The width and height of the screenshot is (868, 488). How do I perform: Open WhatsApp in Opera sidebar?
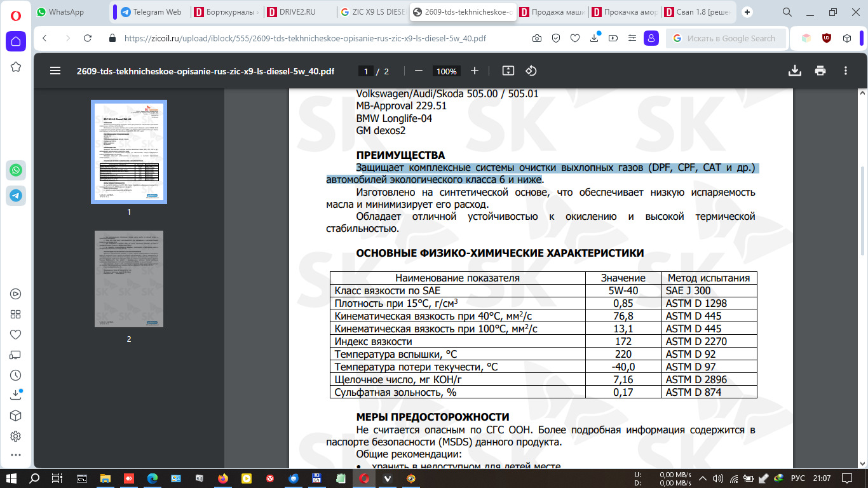coord(16,170)
